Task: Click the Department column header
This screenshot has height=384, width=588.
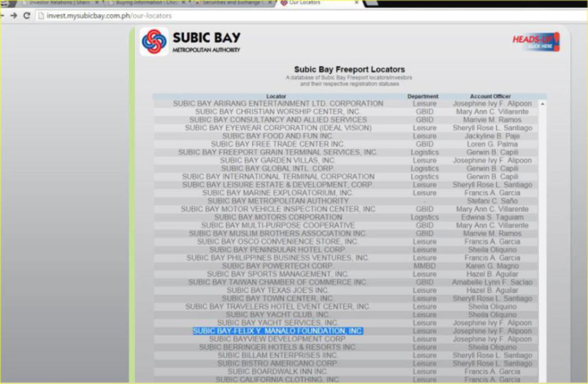Action: click(423, 97)
